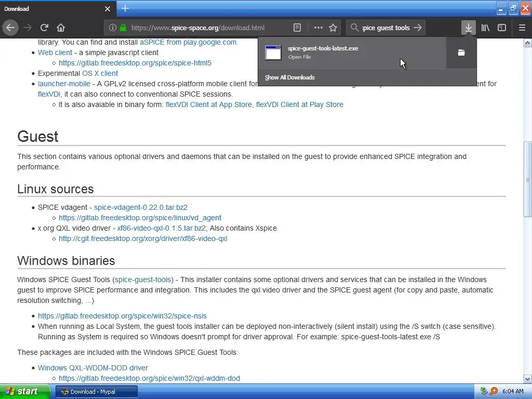This screenshot has width=532, height=399.
Task: Open the Web client link
Action: tap(55, 52)
